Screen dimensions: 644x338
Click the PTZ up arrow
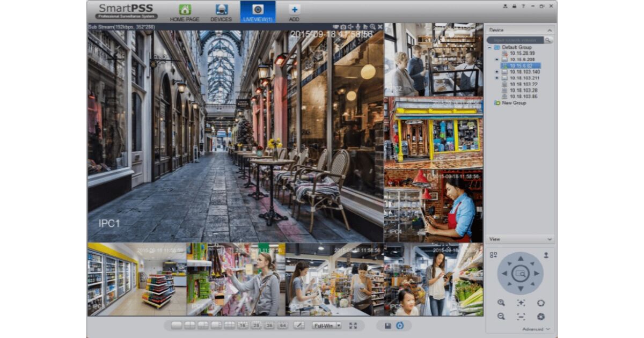(x=520, y=258)
